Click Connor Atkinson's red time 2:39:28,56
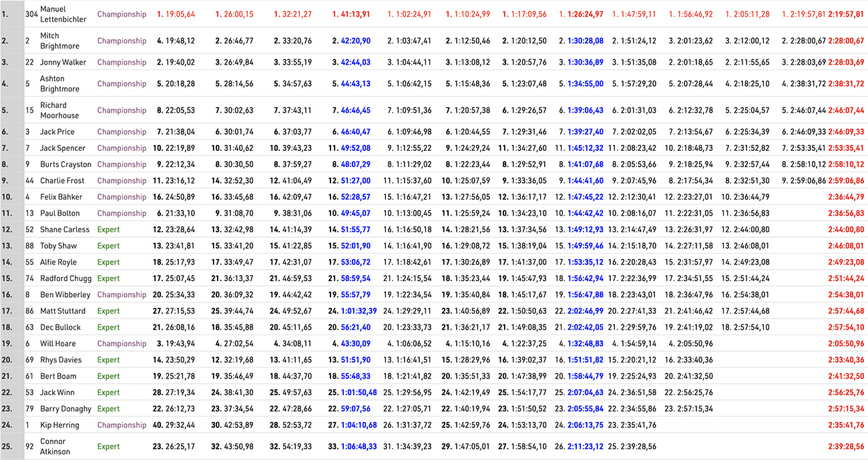Screen dimensions: 868x460 pos(845,447)
